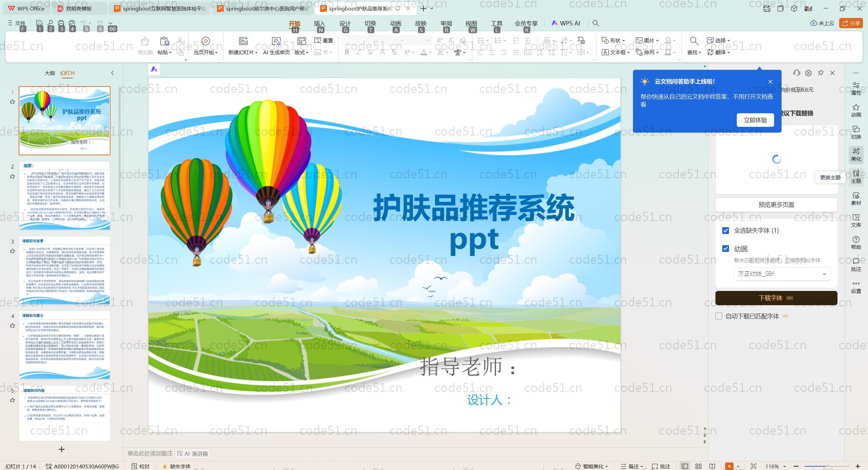Open the 素材 sidebar panel
The image size is (868, 470).
[x=856, y=198]
